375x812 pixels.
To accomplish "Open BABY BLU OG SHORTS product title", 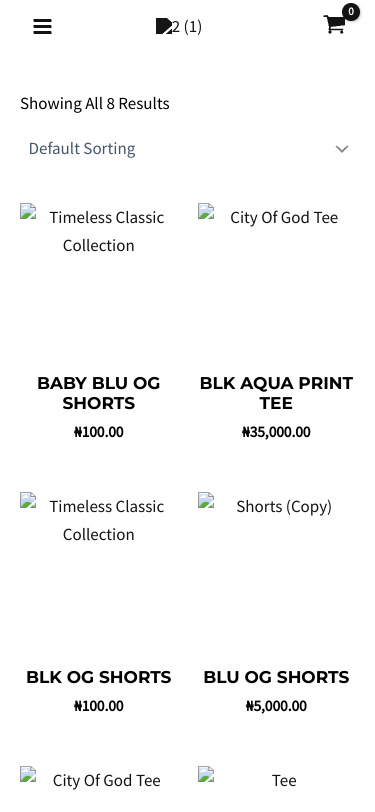I will click(x=98, y=393).
